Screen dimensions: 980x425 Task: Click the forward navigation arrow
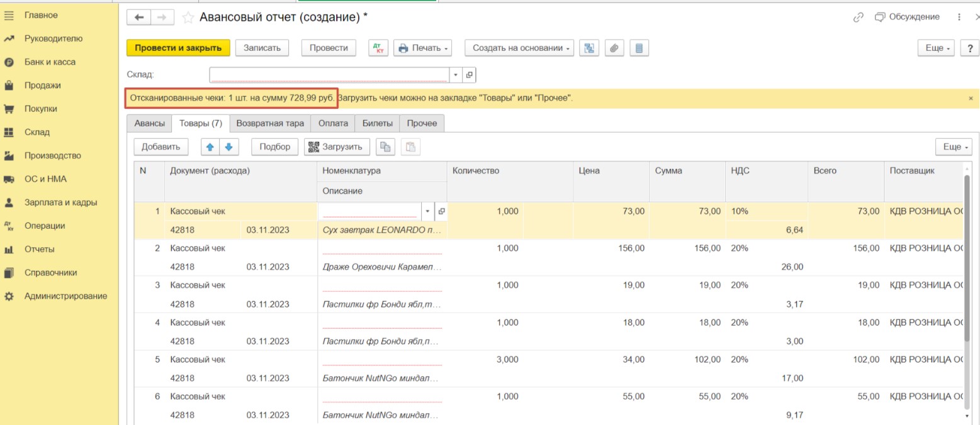(161, 18)
